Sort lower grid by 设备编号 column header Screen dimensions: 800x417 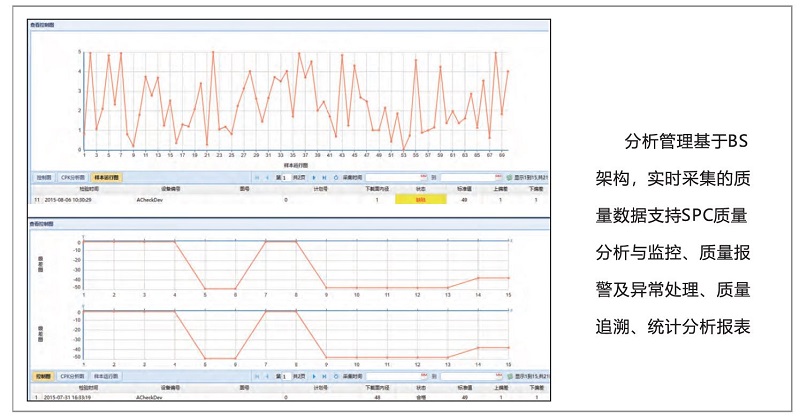coord(170,388)
